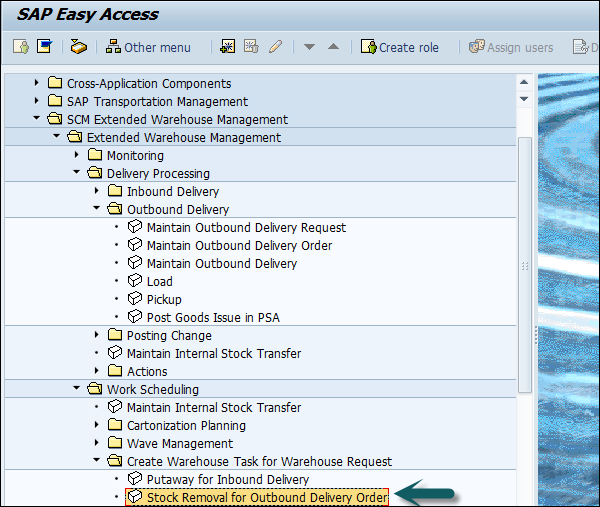Click the cube icon beside Putaway for Inbound Delivery
600x507 pixels.
pos(135,478)
